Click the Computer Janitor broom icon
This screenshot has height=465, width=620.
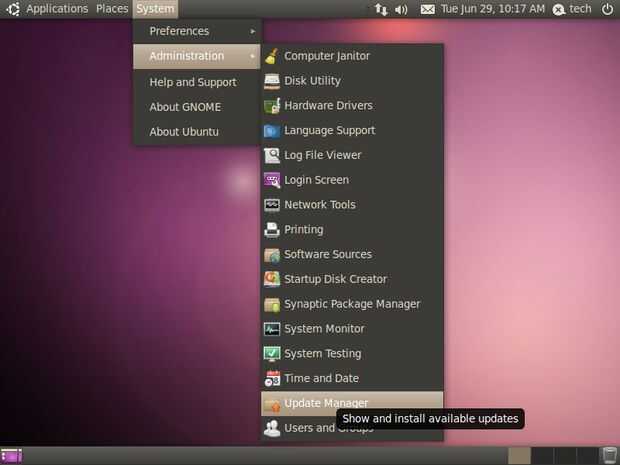click(x=272, y=56)
